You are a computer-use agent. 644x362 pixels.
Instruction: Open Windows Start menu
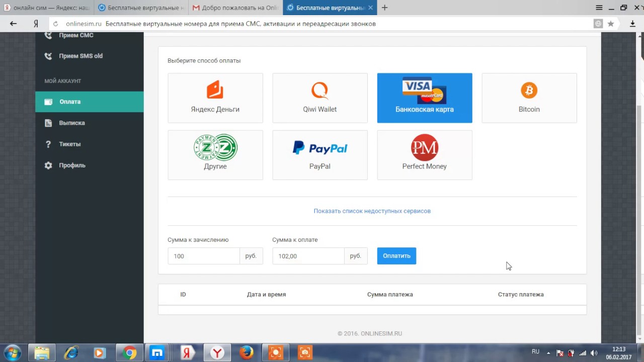coord(13,352)
